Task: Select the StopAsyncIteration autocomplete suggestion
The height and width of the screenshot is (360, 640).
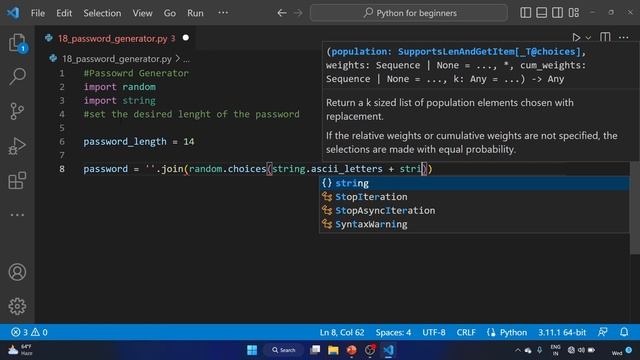Action: point(474,211)
